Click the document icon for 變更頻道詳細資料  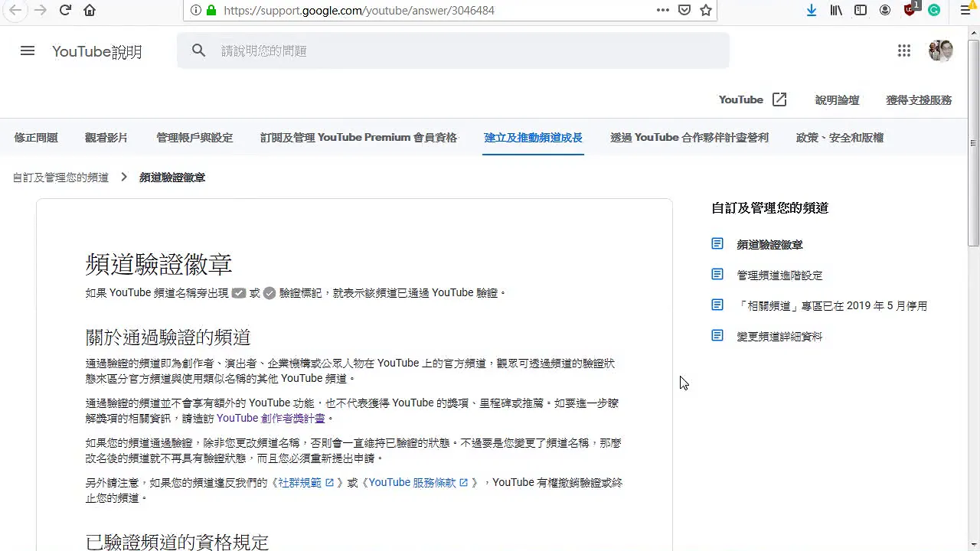[x=717, y=335]
